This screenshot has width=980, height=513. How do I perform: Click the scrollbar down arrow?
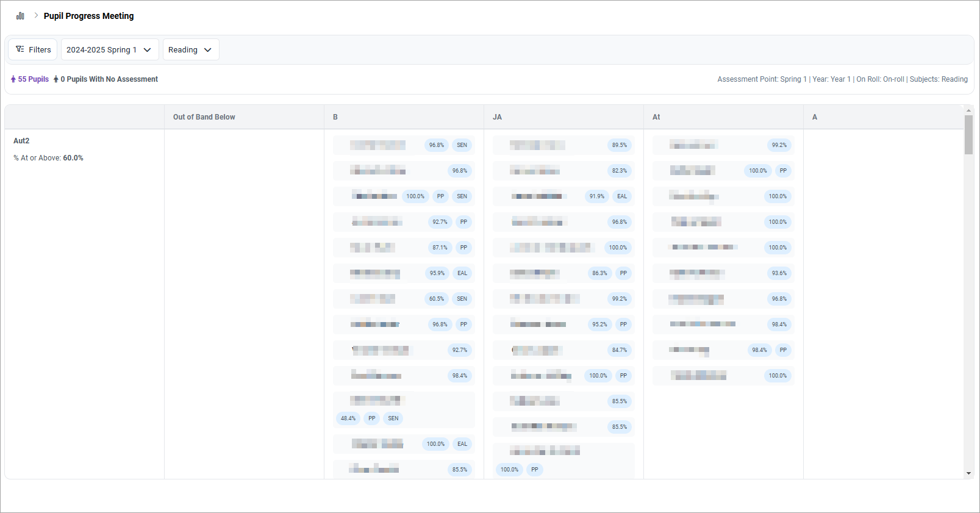pos(968,473)
